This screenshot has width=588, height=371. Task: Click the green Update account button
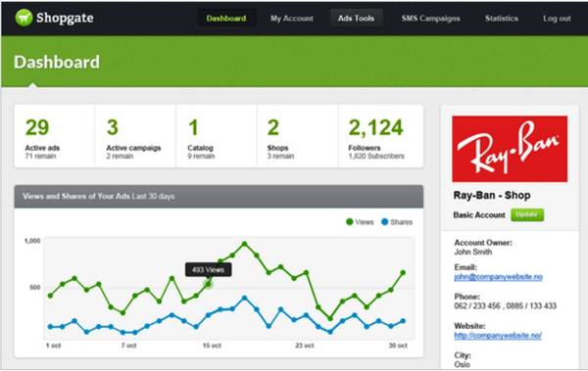[527, 214]
